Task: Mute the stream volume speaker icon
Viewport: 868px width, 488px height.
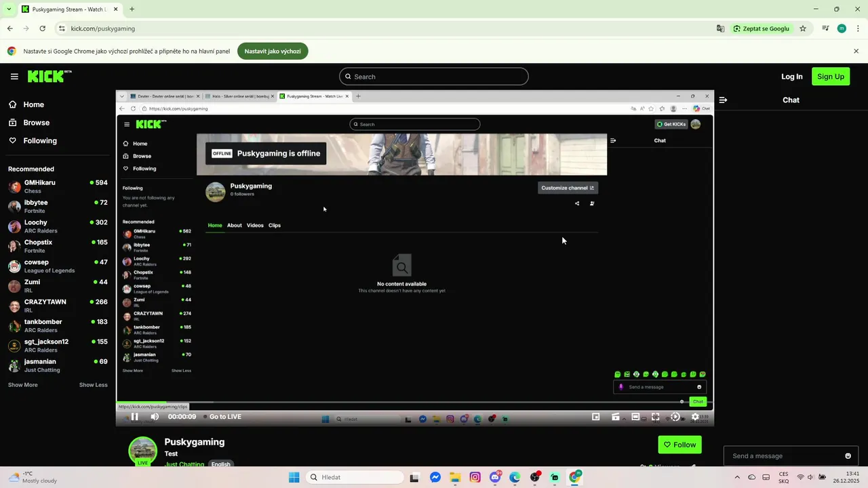Action: 155,417
